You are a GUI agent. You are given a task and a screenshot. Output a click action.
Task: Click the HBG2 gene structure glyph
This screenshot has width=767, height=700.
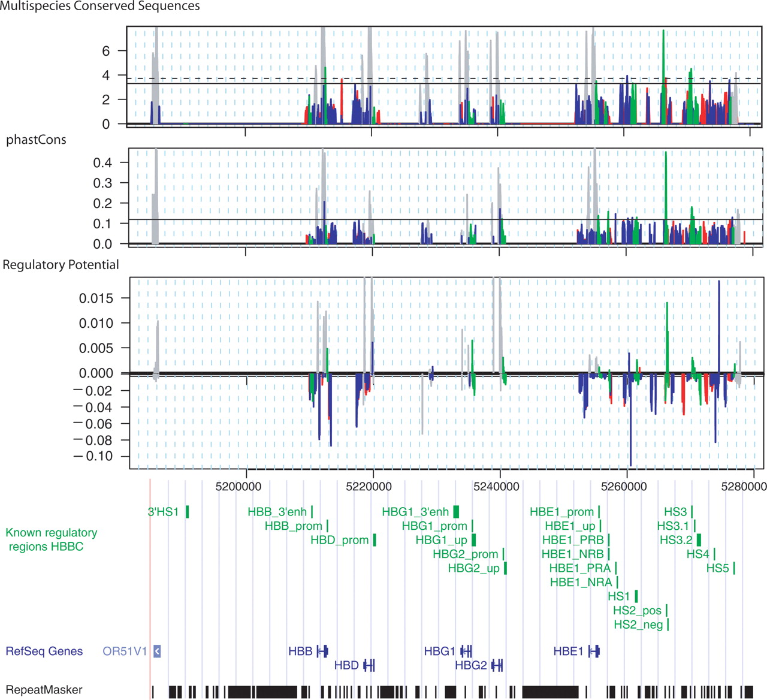point(497,665)
